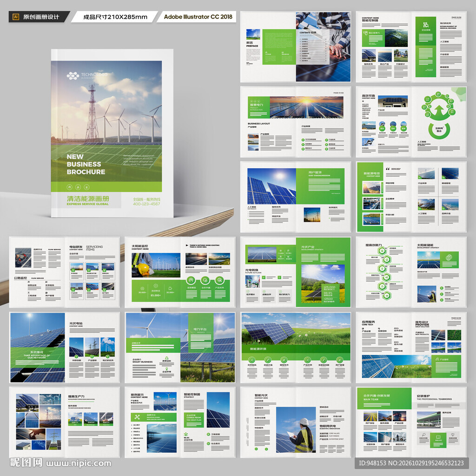Click the sunset solar farm photo beside 智慧电力
Screen dimensions: 476x476
pos(307,107)
